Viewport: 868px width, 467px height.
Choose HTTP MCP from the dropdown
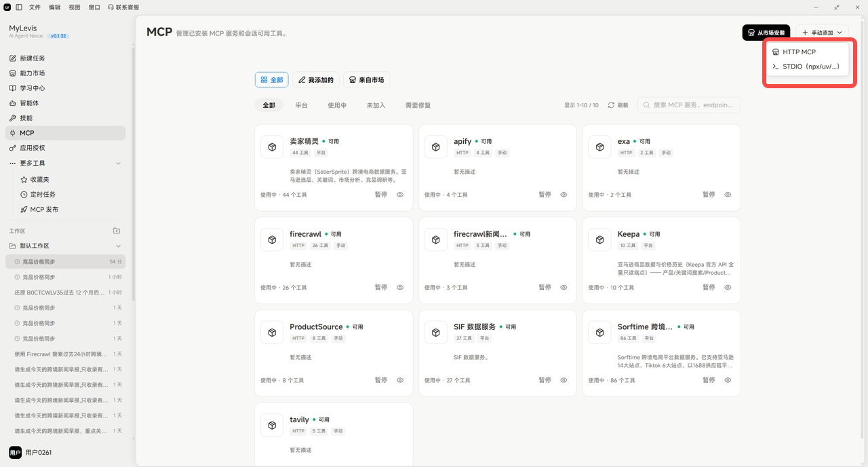807,52
